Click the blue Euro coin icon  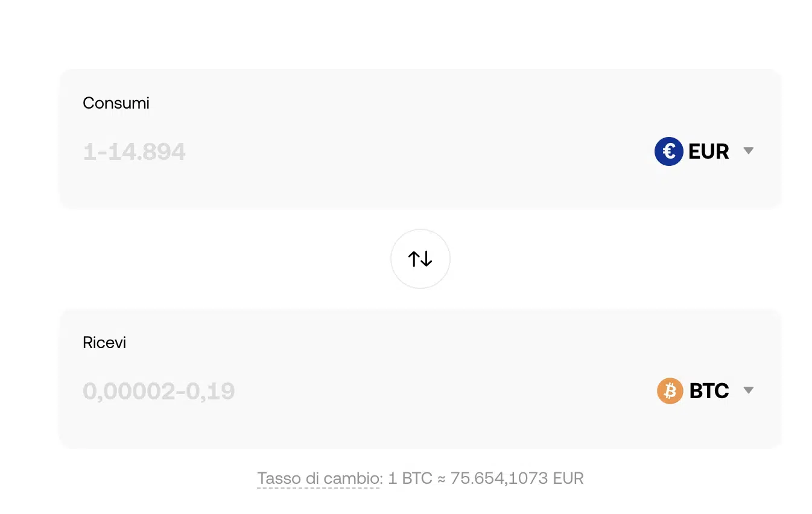coord(668,151)
